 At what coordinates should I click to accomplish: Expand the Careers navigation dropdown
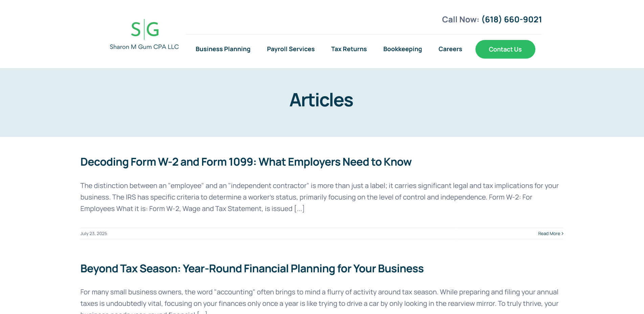click(x=450, y=49)
